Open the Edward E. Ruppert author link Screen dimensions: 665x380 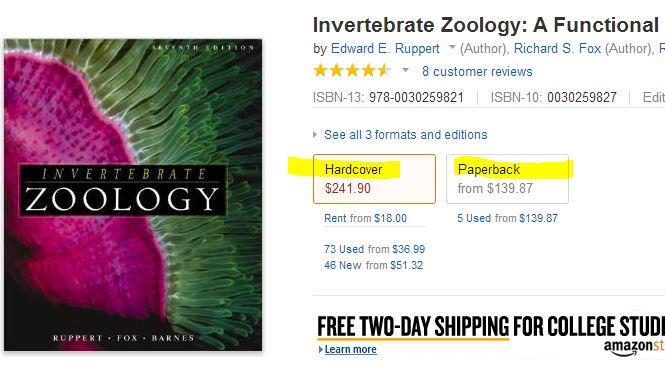click(385, 49)
